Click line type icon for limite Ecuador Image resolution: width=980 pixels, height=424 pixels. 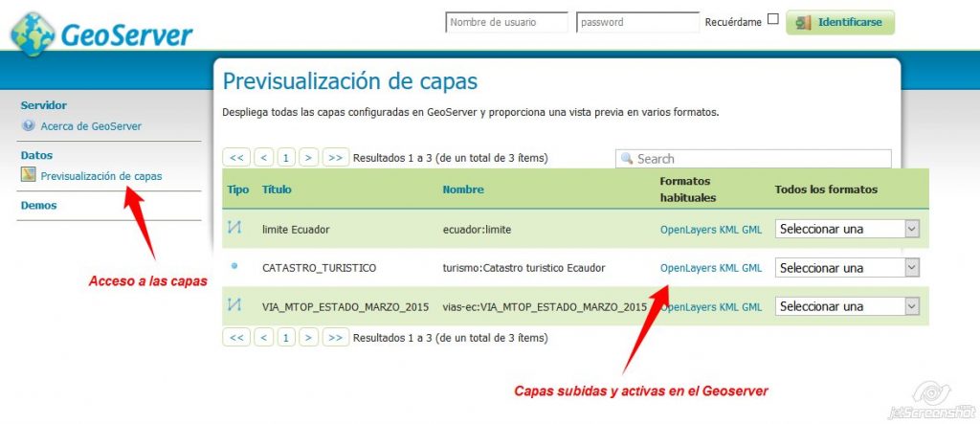click(234, 229)
